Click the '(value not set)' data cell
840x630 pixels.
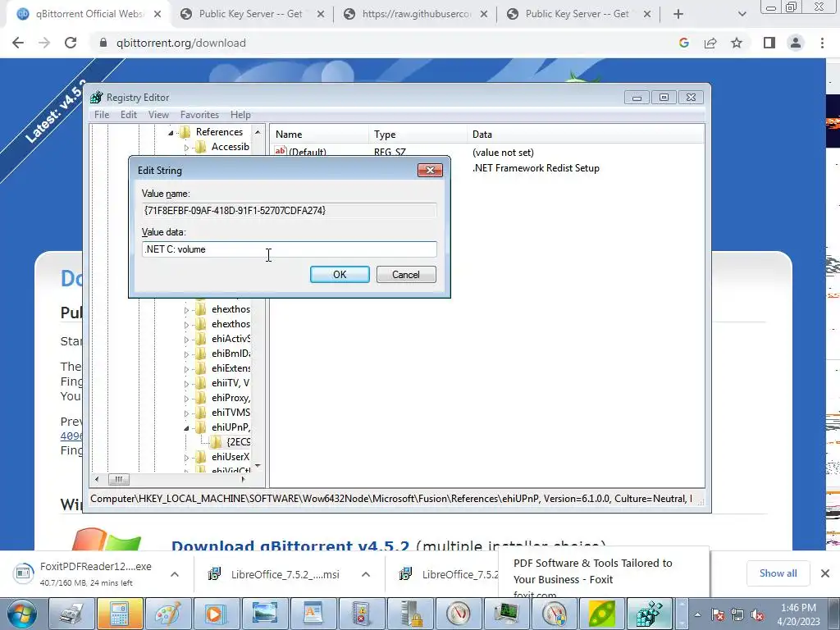click(x=503, y=153)
